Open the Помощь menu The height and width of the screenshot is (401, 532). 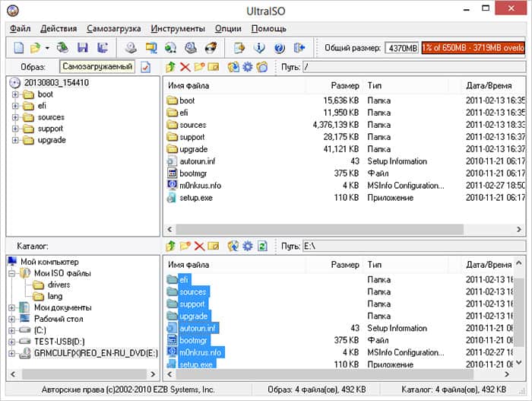click(x=269, y=29)
